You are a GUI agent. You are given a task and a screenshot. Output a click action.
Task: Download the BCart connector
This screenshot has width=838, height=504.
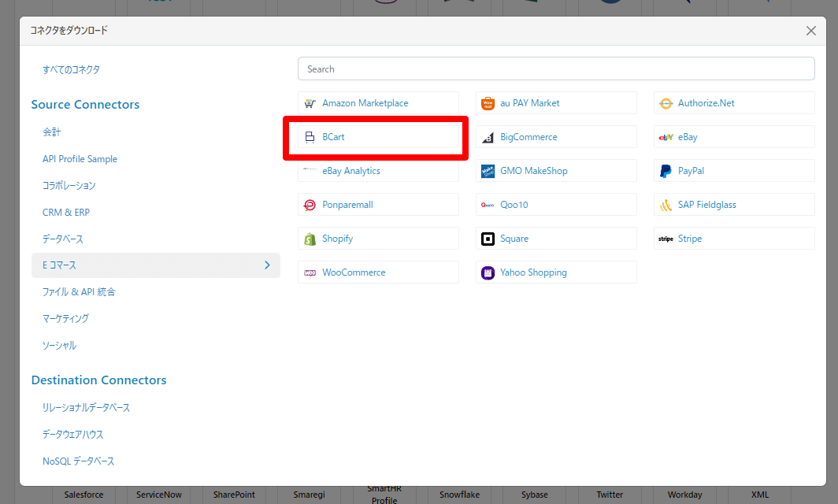378,137
